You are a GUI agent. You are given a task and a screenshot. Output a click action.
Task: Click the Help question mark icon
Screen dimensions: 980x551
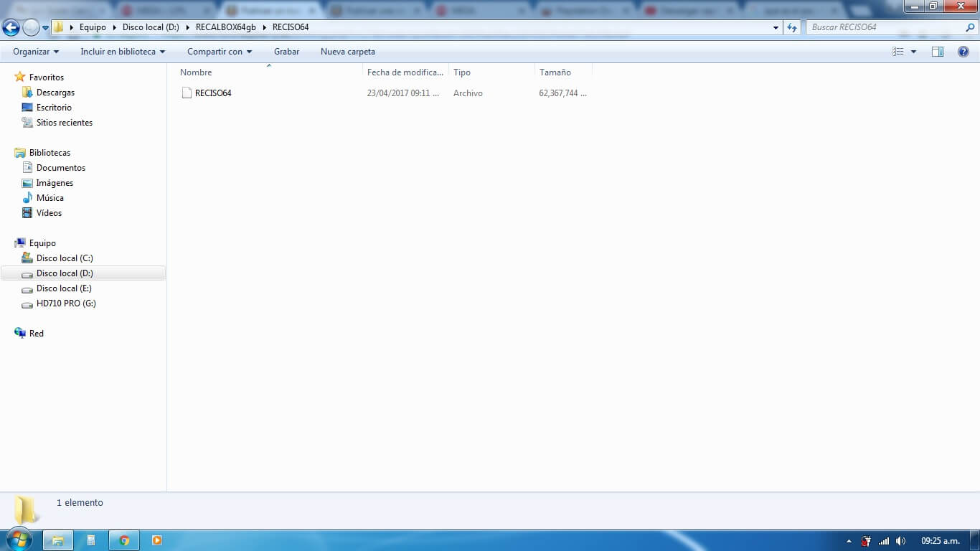[x=963, y=52]
